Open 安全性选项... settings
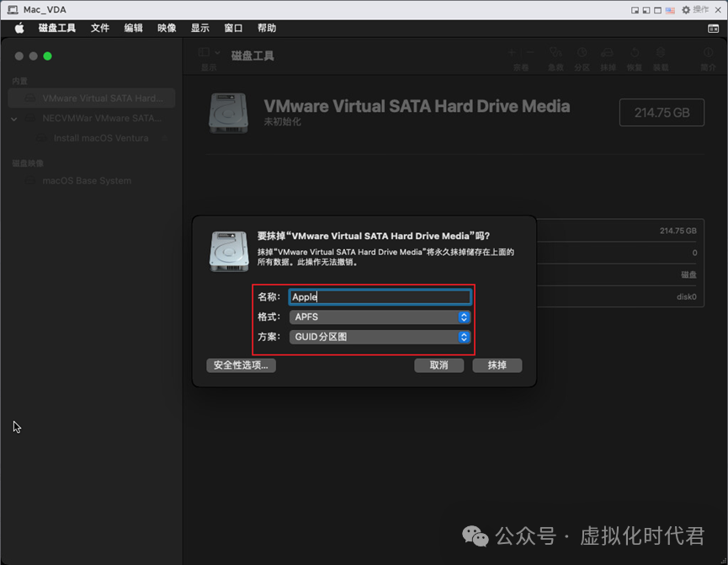This screenshot has width=728, height=565. pyautogui.click(x=241, y=365)
